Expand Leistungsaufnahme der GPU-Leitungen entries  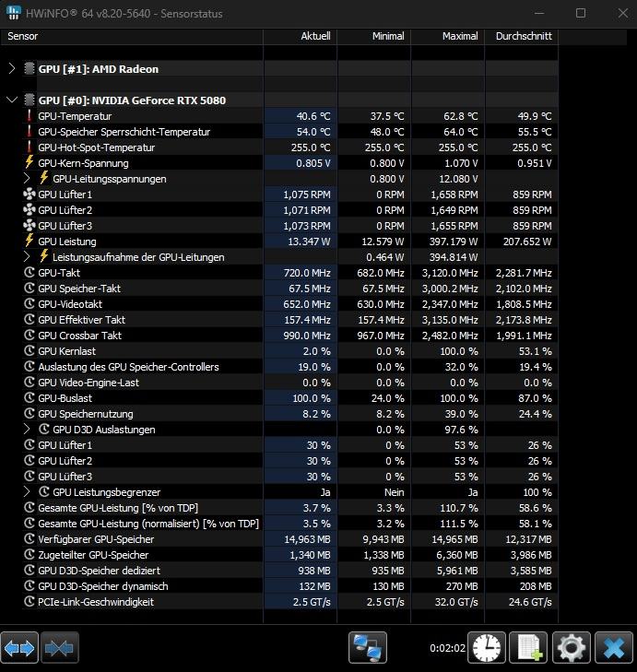point(27,257)
